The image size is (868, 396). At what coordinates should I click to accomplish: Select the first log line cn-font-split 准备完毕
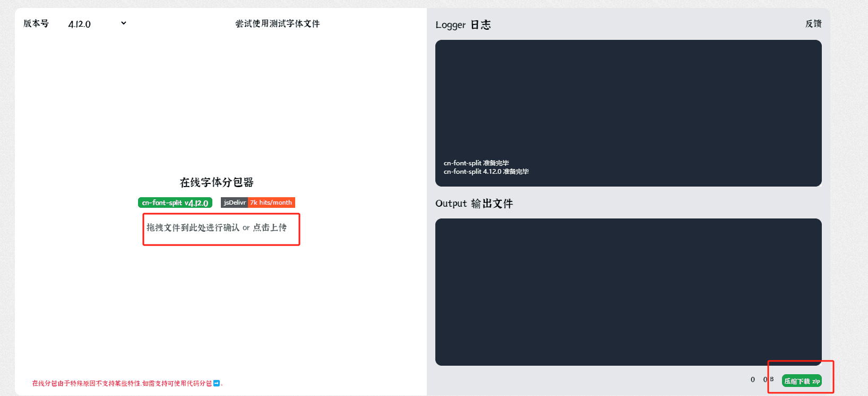476,163
